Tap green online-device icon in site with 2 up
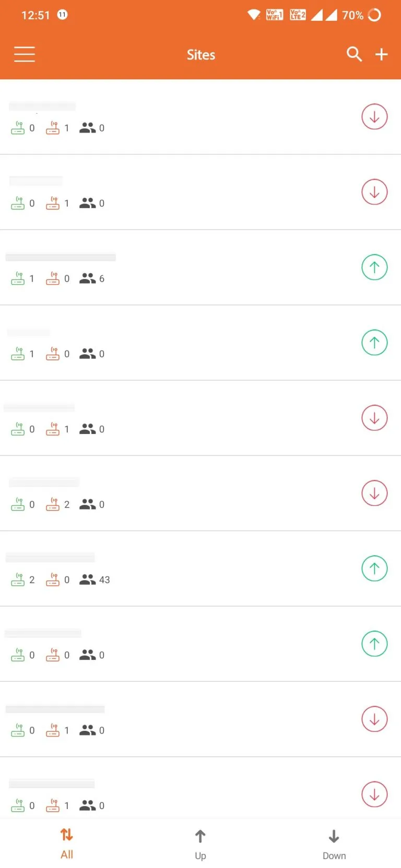 coord(18,580)
